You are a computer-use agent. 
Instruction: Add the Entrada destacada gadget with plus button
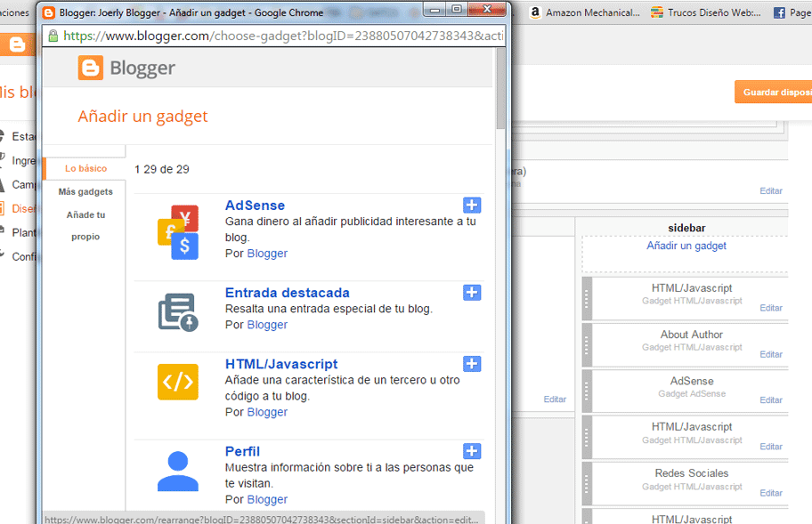pyautogui.click(x=472, y=293)
